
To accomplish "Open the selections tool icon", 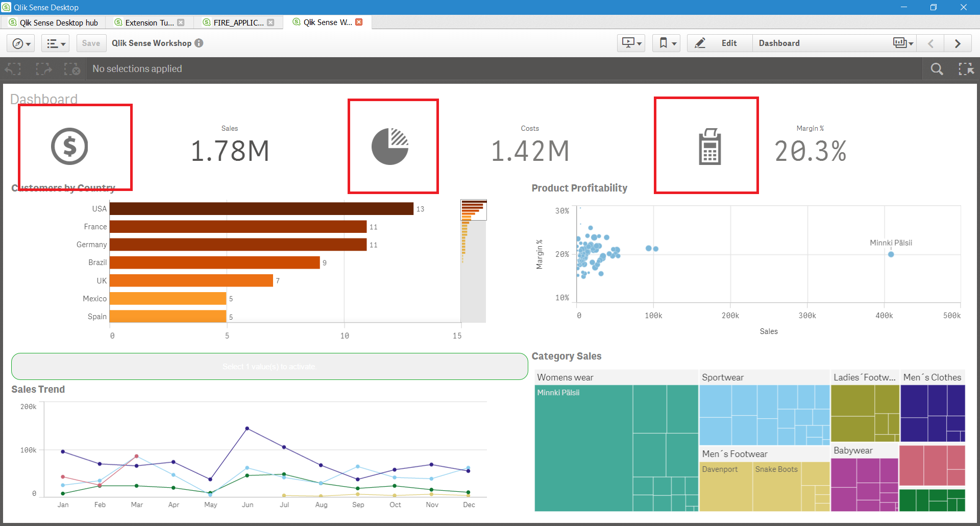I will click(x=966, y=68).
